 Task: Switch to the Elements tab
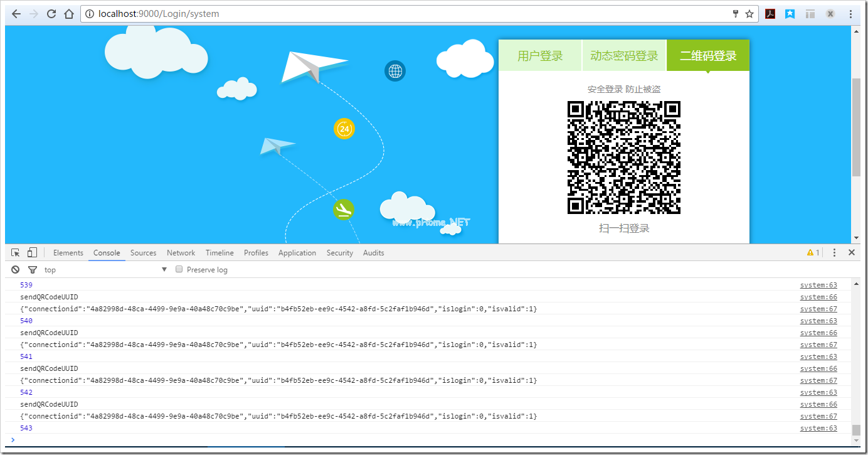point(68,253)
